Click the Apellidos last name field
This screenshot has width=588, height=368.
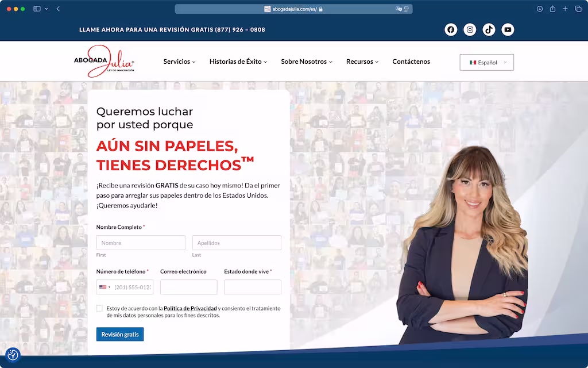pyautogui.click(x=237, y=243)
